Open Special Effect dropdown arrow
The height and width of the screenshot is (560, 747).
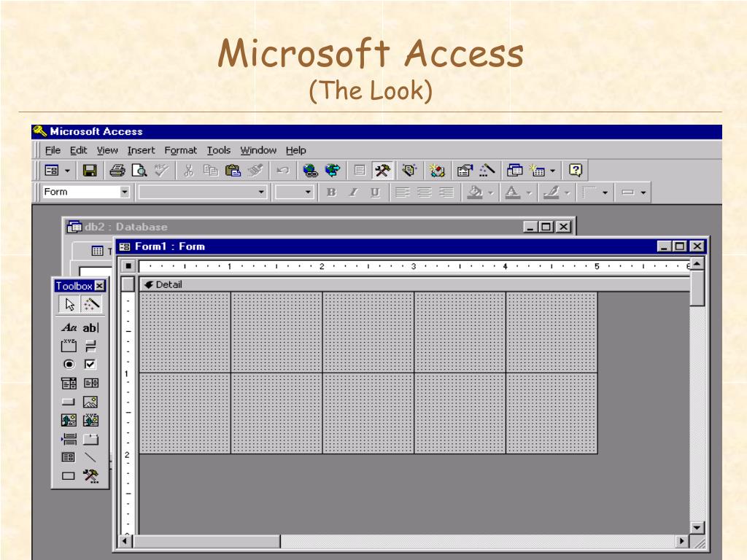643,192
